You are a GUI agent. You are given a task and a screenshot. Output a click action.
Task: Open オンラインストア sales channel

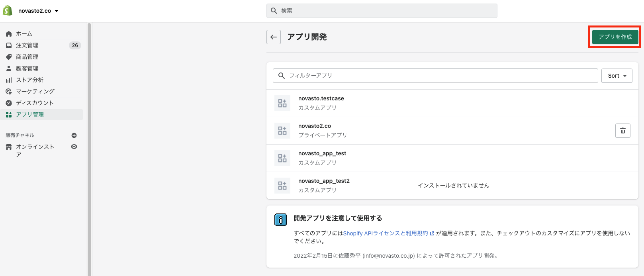click(x=35, y=151)
